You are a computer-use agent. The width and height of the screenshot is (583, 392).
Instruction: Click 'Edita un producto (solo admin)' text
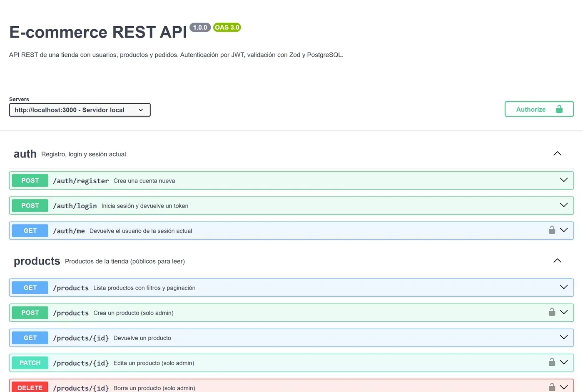click(154, 363)
